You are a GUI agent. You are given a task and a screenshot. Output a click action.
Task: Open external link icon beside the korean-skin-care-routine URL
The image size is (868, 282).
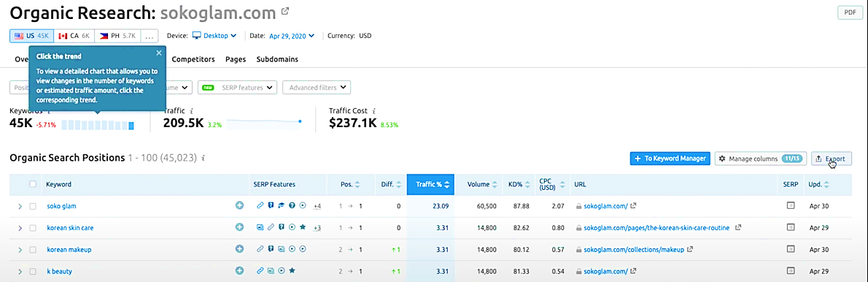(738, 227)
